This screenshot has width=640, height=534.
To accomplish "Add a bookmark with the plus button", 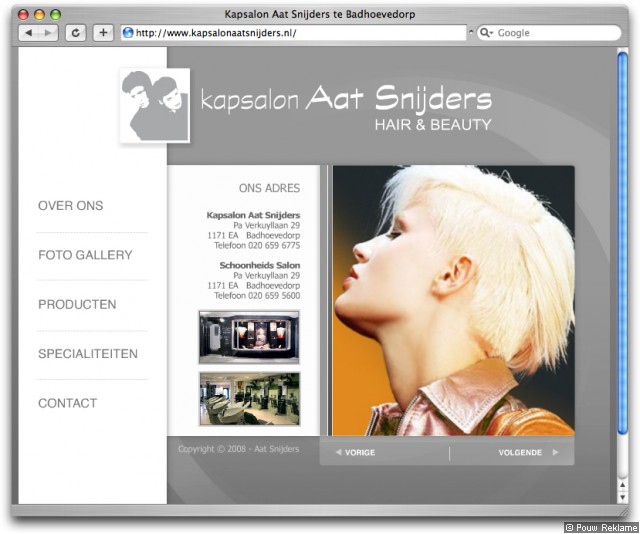I will coord(103,33).
